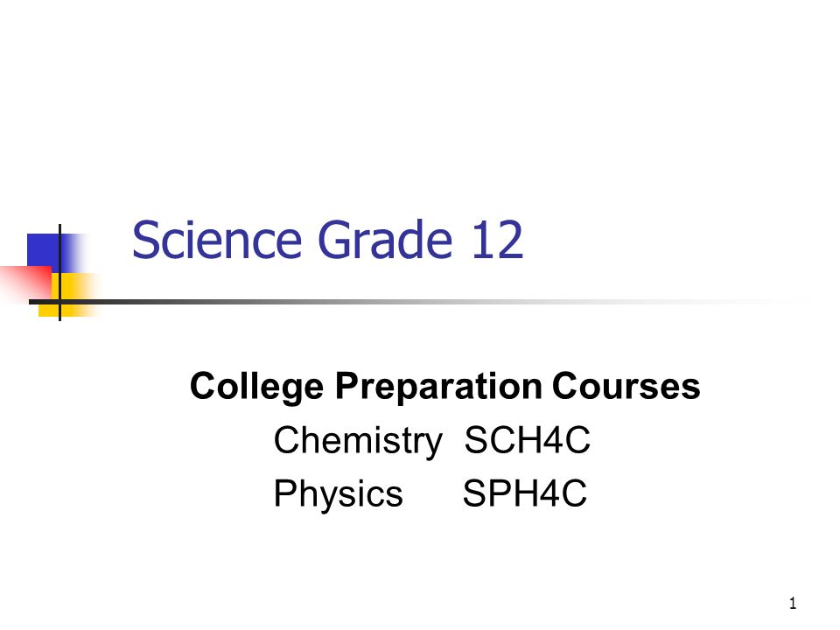The width and height of the screenshot is (840, 630).
Task: Click the word Chemistry
Action: pos(358,442)
